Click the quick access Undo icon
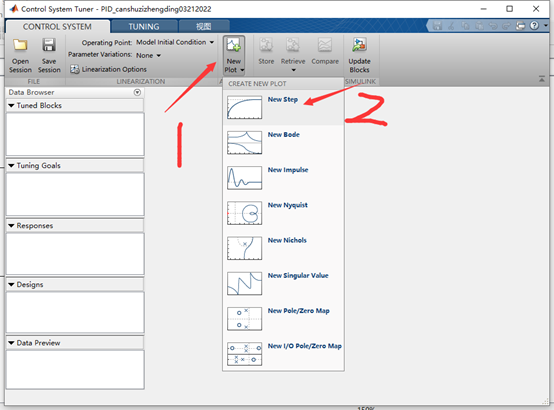Viewport: 554px width, 410px height. pyautogui.click(x=493, y=26)
